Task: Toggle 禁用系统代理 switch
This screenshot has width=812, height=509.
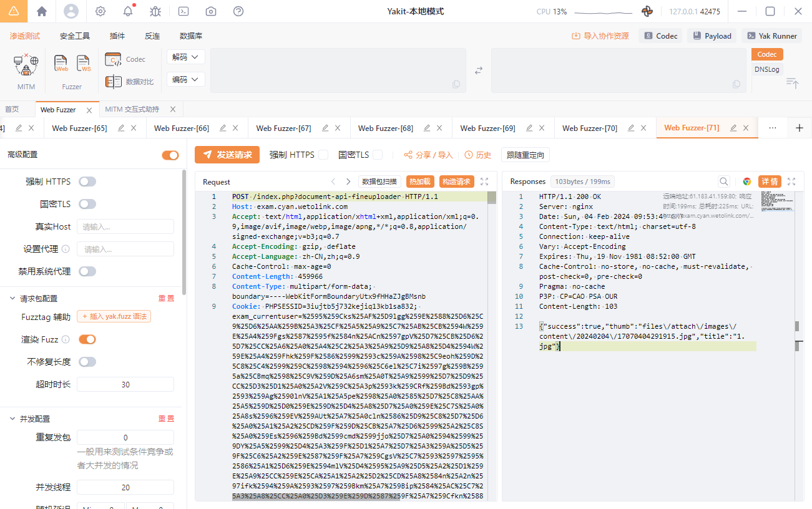Action: coord(87,271)
